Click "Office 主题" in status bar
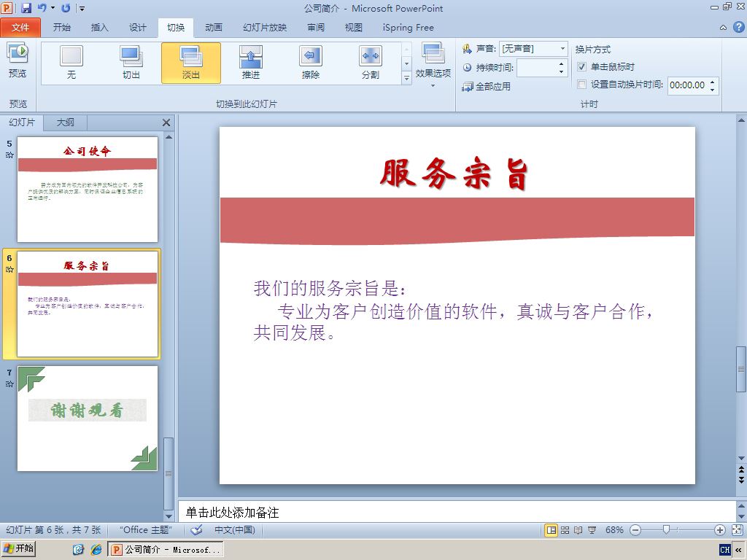747x560 pixels. [x=145, y=529]
